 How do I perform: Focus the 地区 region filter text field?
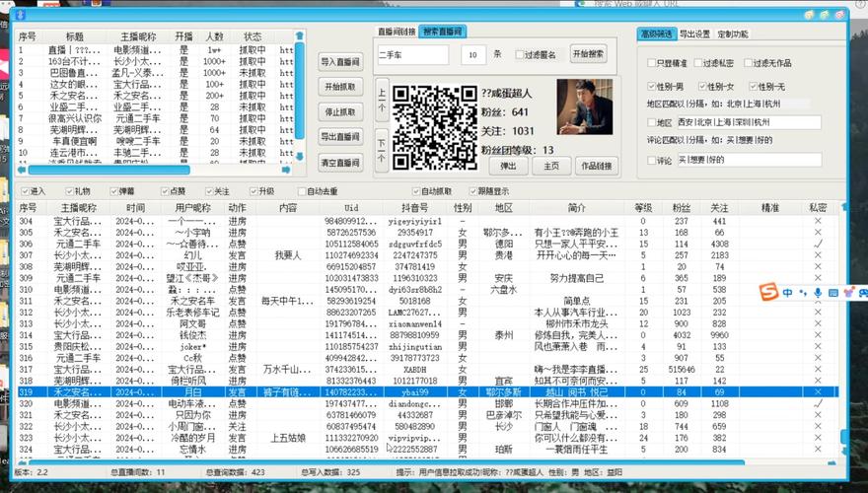[x=749, y=122]
